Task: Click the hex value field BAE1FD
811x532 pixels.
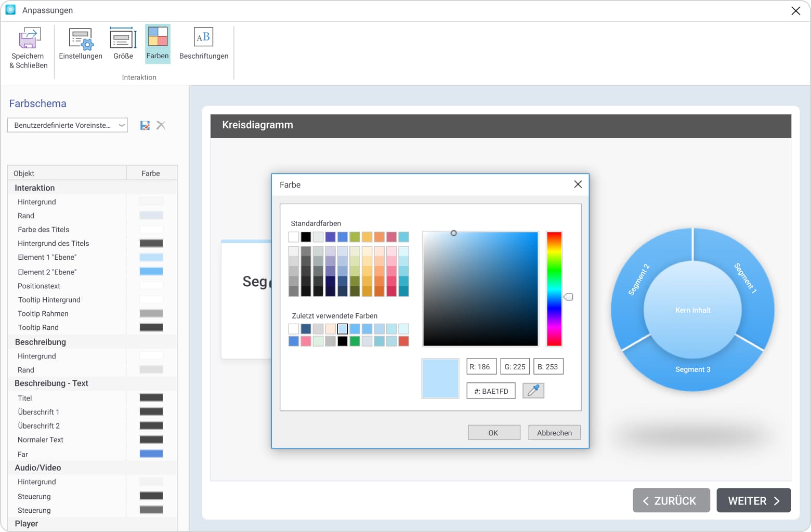Action: [491, 391]
